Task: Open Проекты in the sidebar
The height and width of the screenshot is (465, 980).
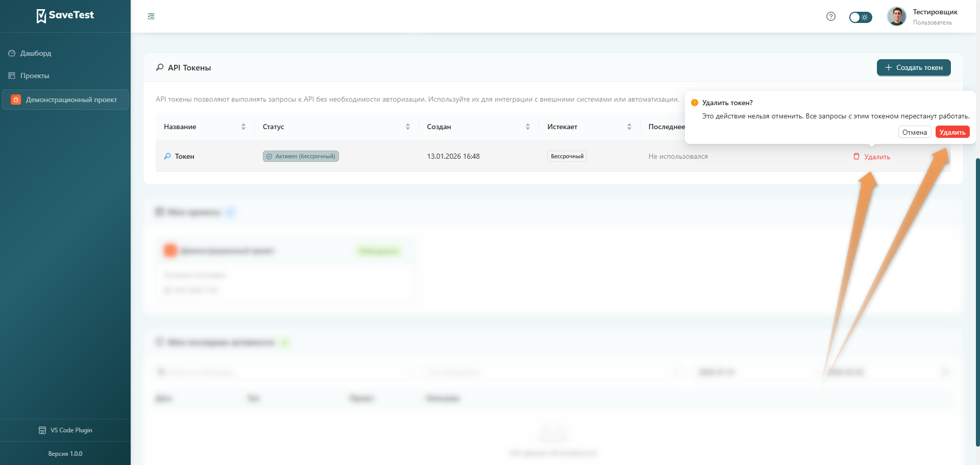Action: [x=35, y=76]
